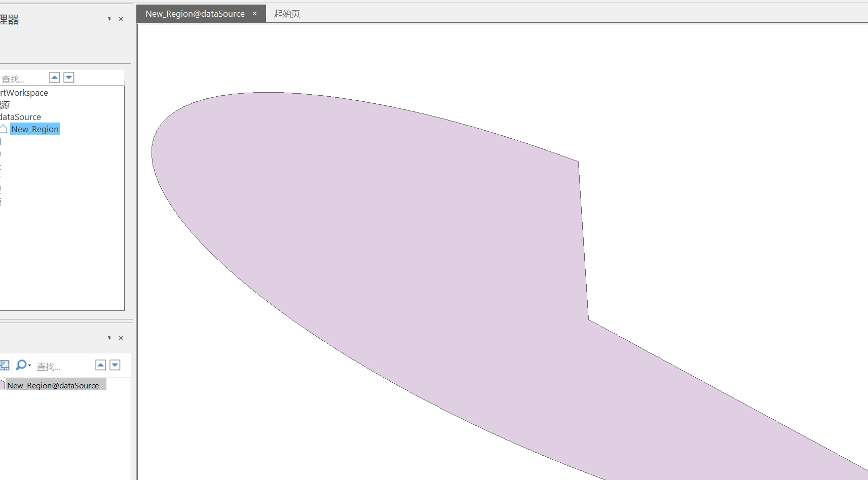Focus the workspace manager 查找 search box
Screen dimensions: 868x480
23,78
